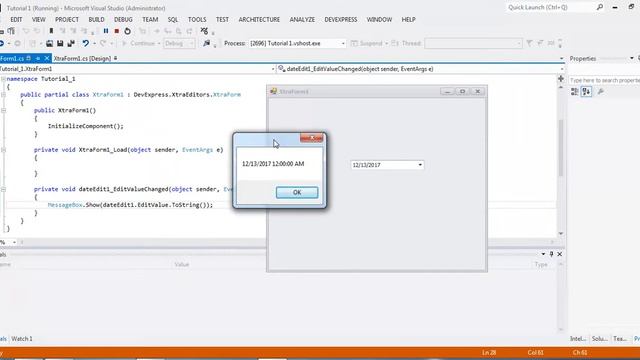Click the Save file icon
The image size is (640, 360).
(x=60, y=43)
